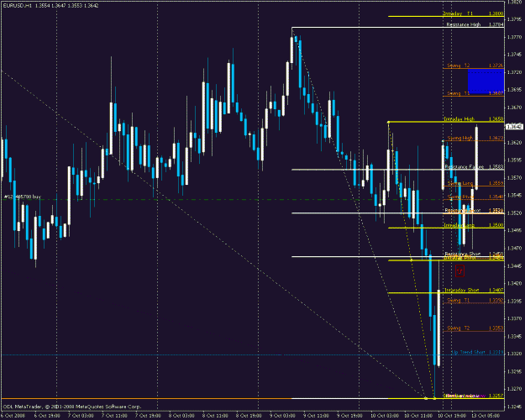Click the 1.3270 value on price scale

(x=514, y=389)
